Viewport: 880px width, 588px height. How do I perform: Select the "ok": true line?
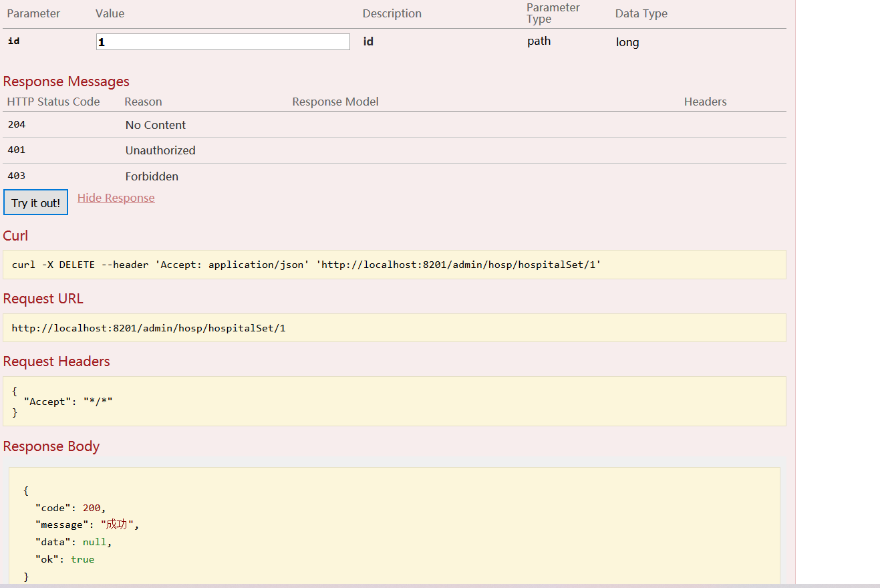[x=65, y=559]
